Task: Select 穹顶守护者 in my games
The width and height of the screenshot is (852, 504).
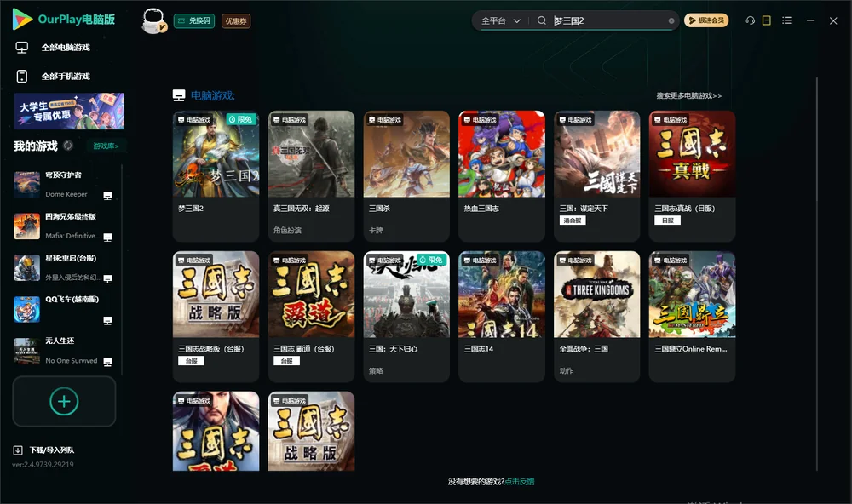Action: 64,185
